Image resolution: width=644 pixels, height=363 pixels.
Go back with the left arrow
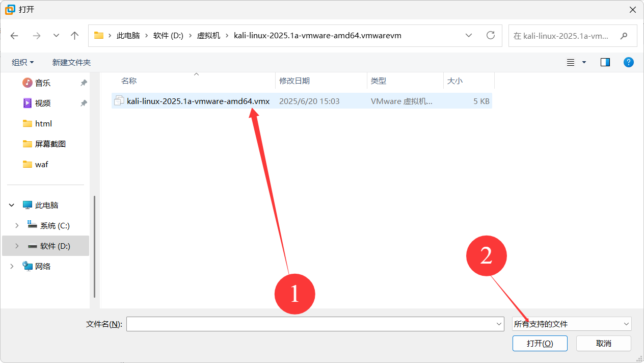coord(14,36)
